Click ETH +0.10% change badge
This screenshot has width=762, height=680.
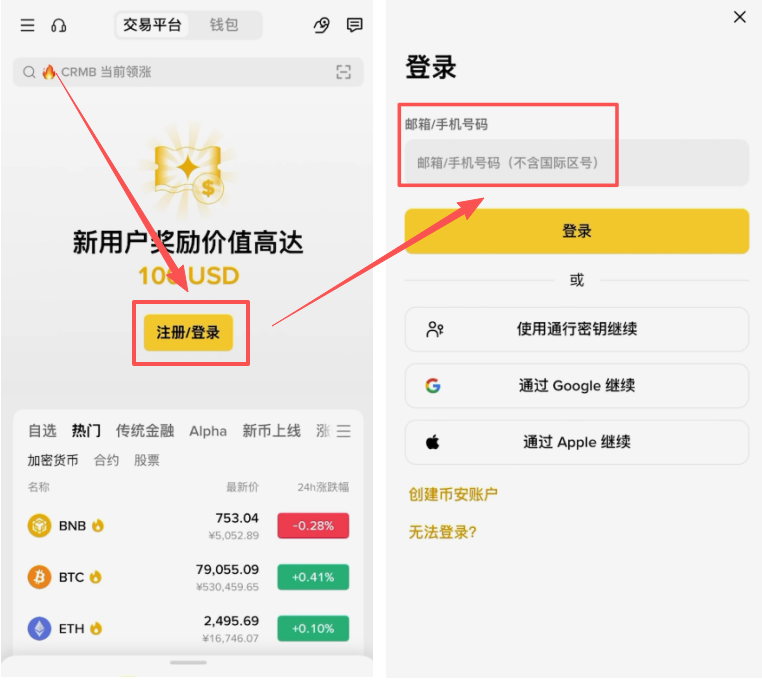click(x=313, y=629)
